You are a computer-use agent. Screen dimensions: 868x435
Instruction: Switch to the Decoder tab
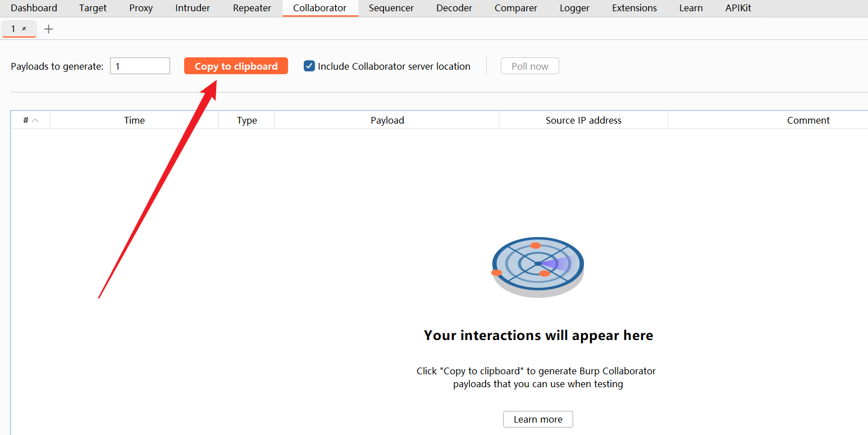[454, 8]
